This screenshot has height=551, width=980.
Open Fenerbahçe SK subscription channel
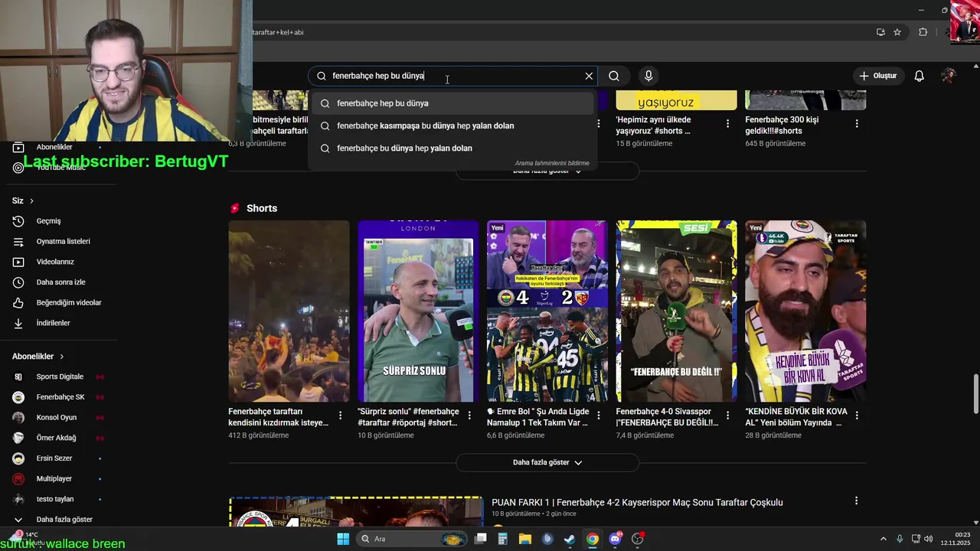58,397
